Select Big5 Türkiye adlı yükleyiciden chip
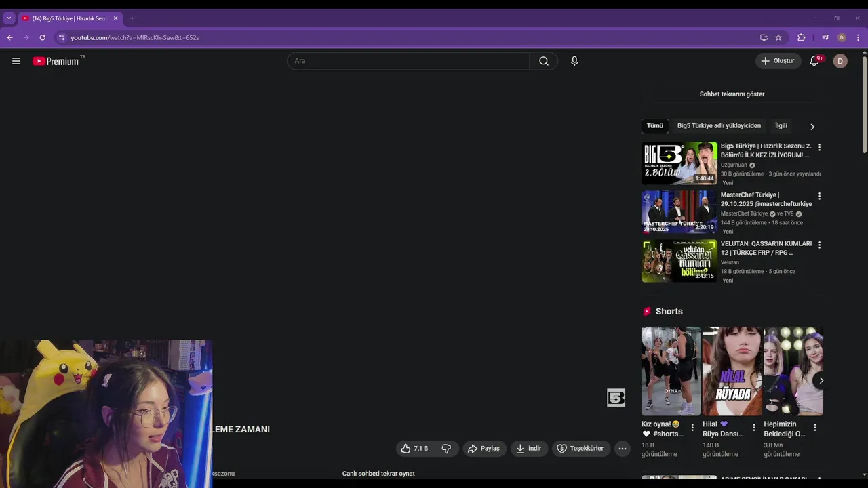This screenshot has width=868, height=488. click(719, 125)
